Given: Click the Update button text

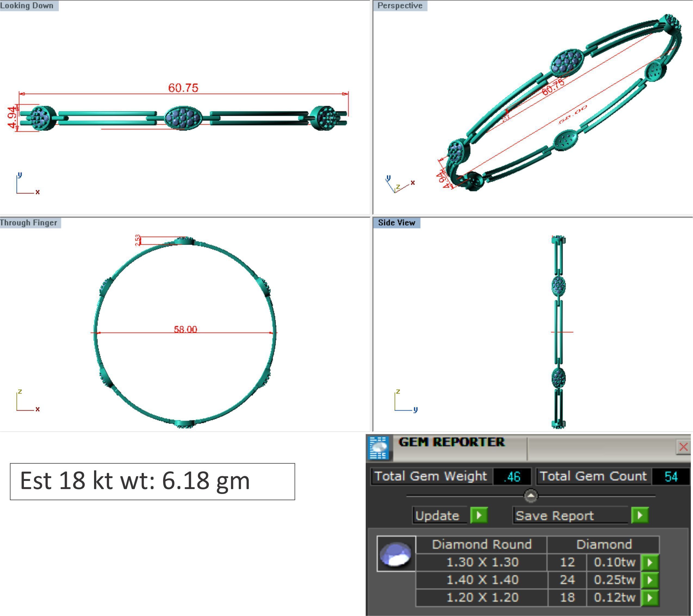Looking at the screenshot, I should point(437,516).
